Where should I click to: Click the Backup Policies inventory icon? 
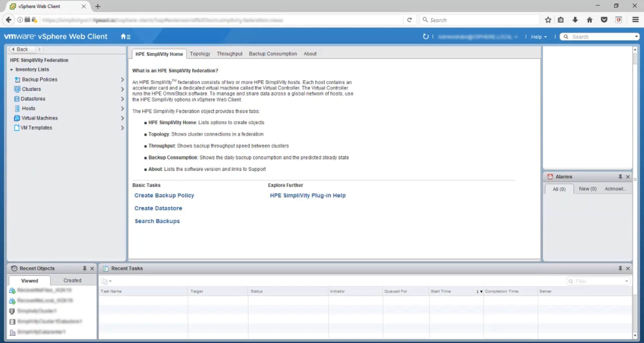17,79
